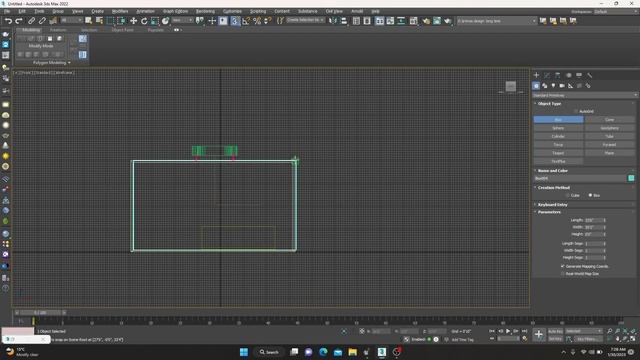Toggle the Angle Snap button
The height and width of the screenshot is (360, 640).
(246, 21)
